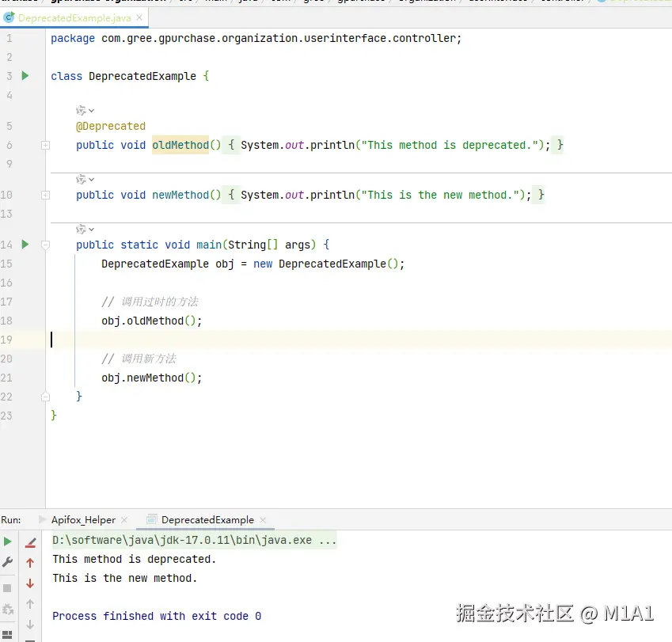
Task: Click line number 15 in gutter
Action: coord(6,264)
